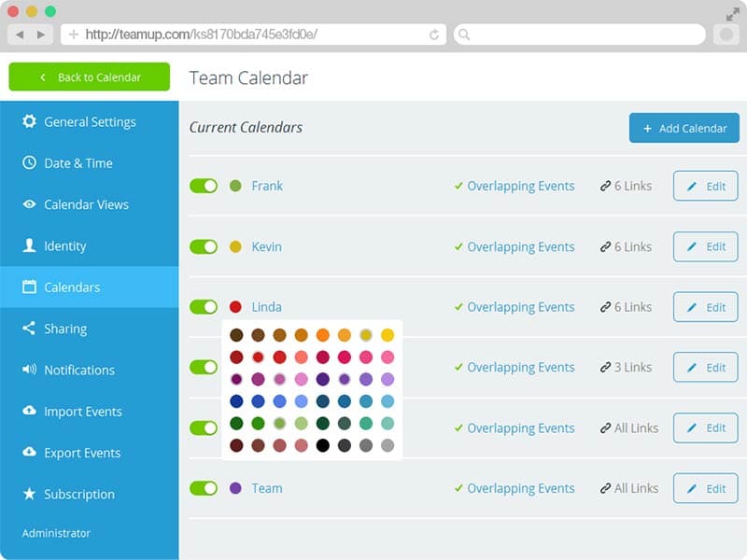The height and width of the screenshot is (560, 747).
Task: Edit the Frank calendar
Action: click(706, 186)
